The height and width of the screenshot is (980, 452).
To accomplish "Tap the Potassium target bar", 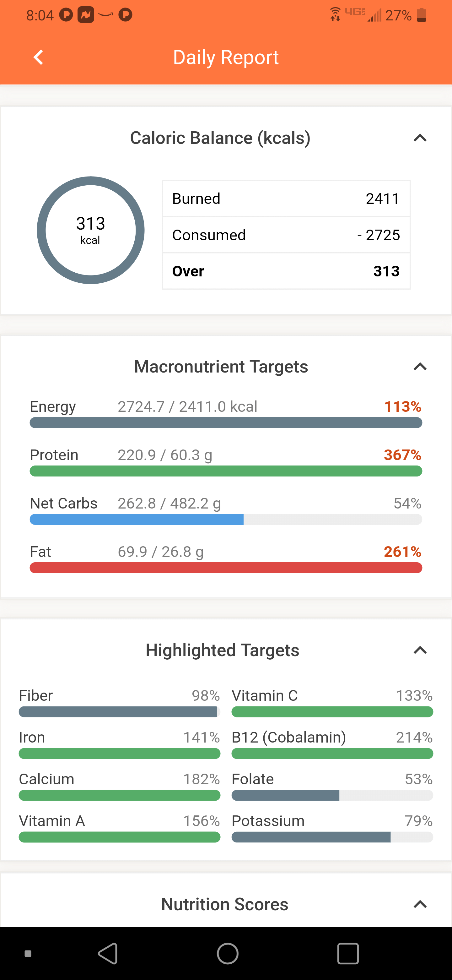I will [332, 837].
